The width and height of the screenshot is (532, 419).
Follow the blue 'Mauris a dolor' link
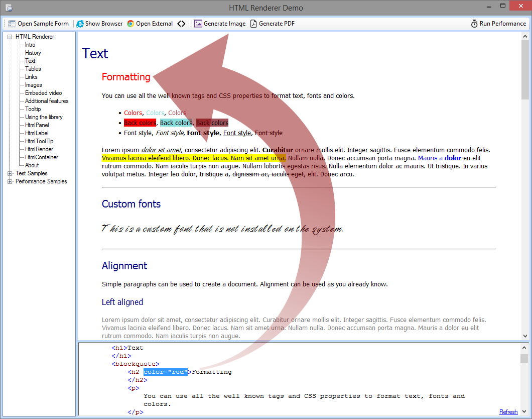(439, 158)
